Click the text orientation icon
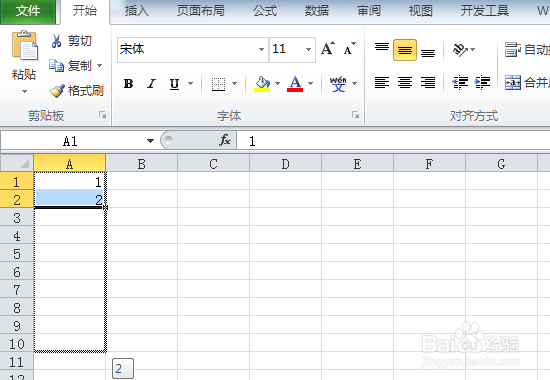The image size is (550, 380). pos(460,49)
